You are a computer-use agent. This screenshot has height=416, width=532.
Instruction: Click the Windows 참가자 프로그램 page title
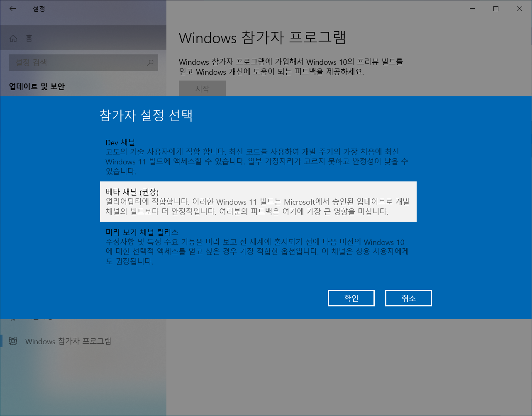pyautogui.click(x=262, y=38)
